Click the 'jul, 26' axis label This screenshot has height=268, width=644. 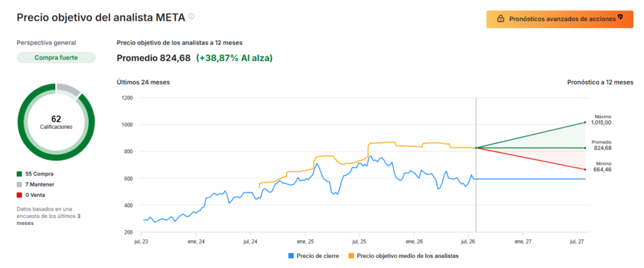(469, 241)
